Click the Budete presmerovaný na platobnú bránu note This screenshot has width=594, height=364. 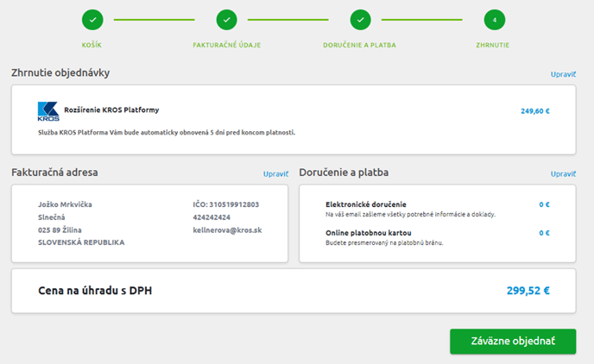(x=384, y=242)
